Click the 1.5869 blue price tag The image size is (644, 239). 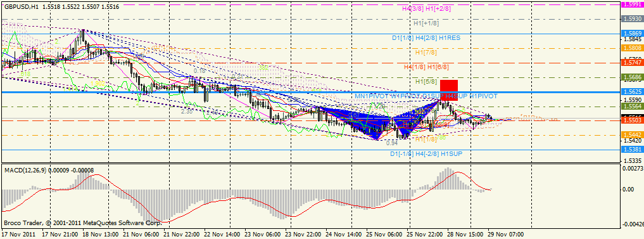click(x=633, y=34)
